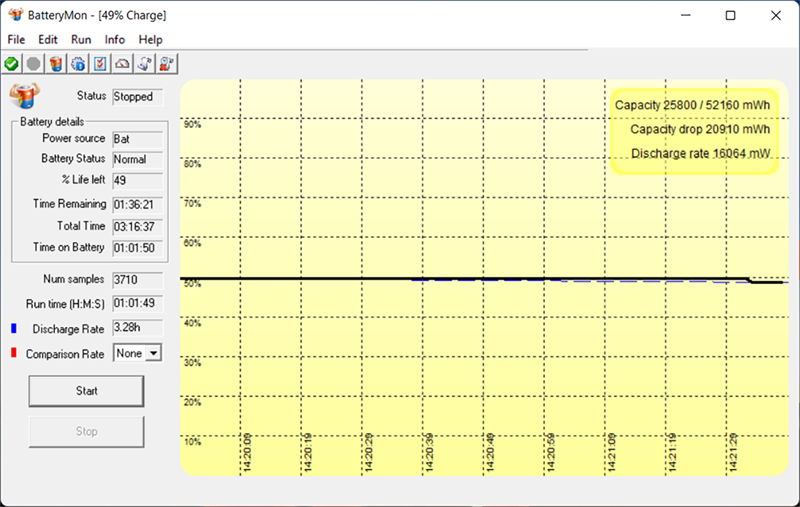Viewport: 800px width, 507px height.
Task: Click the scroll log toolbar icon
Action: (x=144, y=63)
